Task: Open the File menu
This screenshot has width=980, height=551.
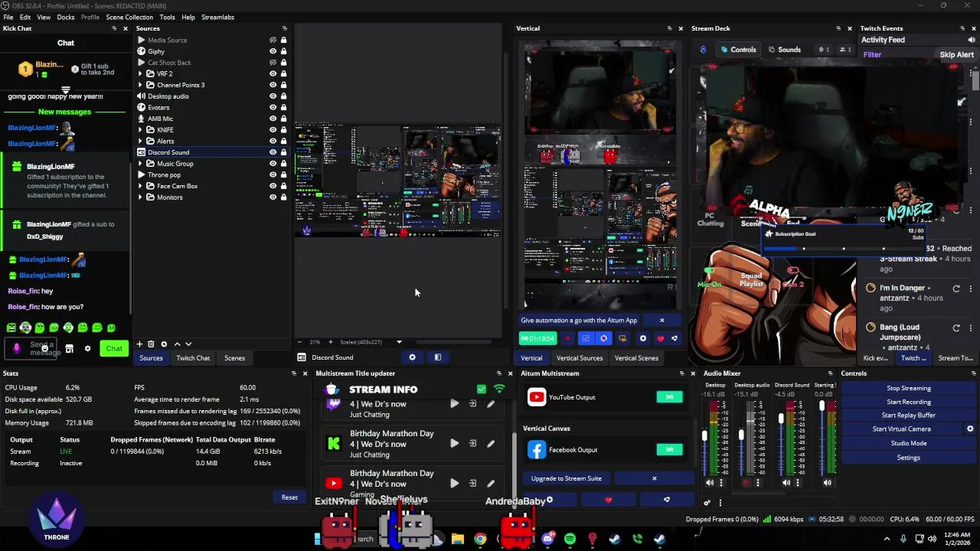Action: (x=8, y=17)
